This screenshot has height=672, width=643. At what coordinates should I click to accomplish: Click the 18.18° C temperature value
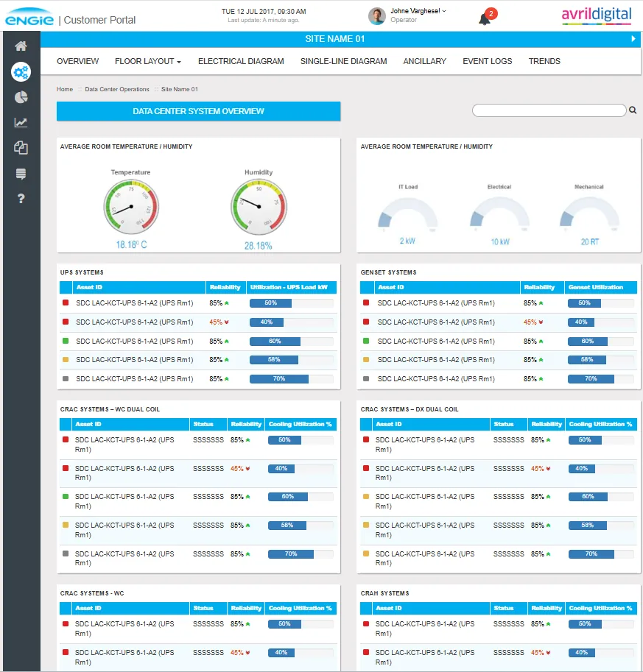[x=131, y=244]
